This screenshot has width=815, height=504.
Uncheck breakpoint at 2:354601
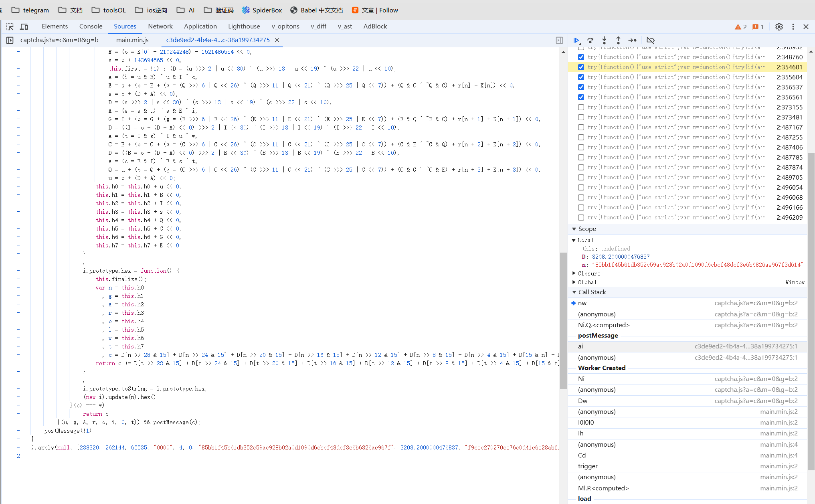[x=581, y=67]
